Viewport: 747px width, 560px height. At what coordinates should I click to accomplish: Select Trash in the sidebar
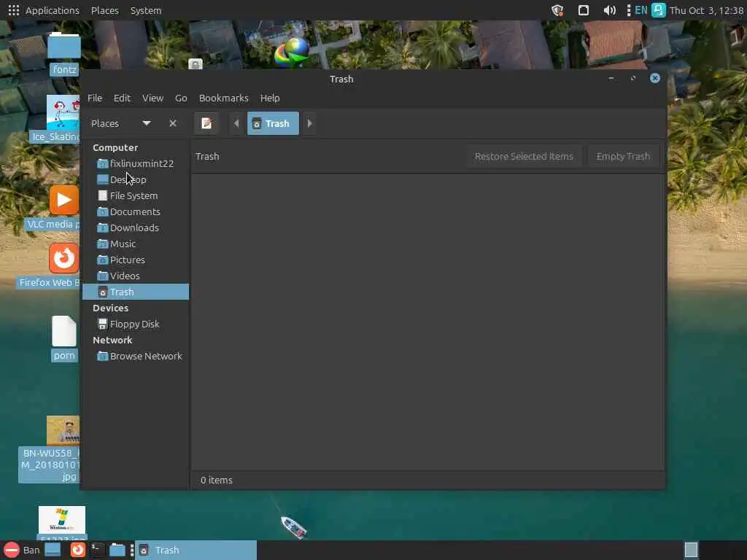[x=136, y=292]
